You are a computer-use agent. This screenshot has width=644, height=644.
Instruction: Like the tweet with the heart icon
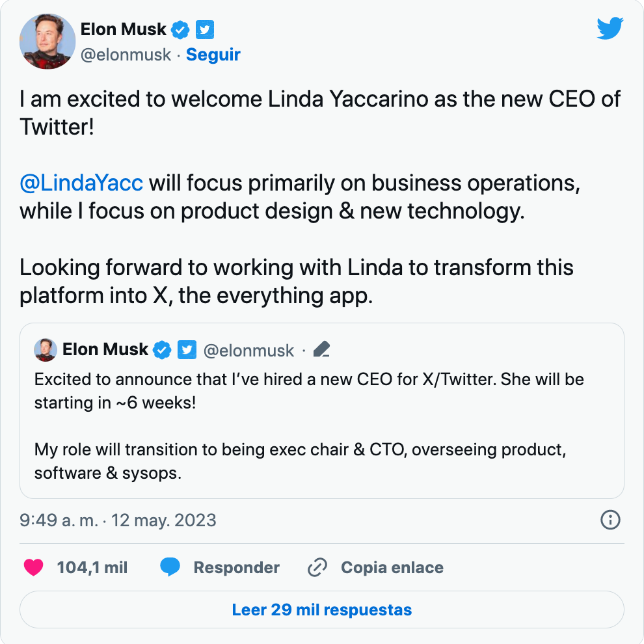(33, 567)
